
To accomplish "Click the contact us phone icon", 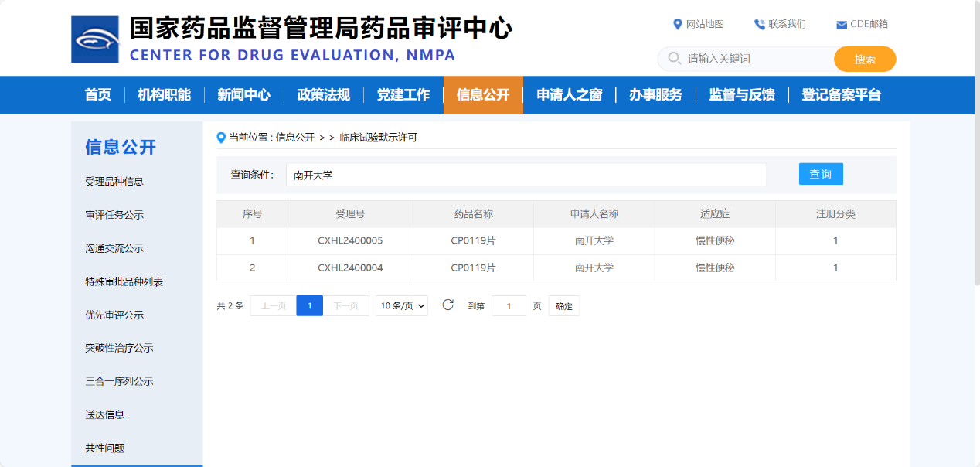I will 760,24.
